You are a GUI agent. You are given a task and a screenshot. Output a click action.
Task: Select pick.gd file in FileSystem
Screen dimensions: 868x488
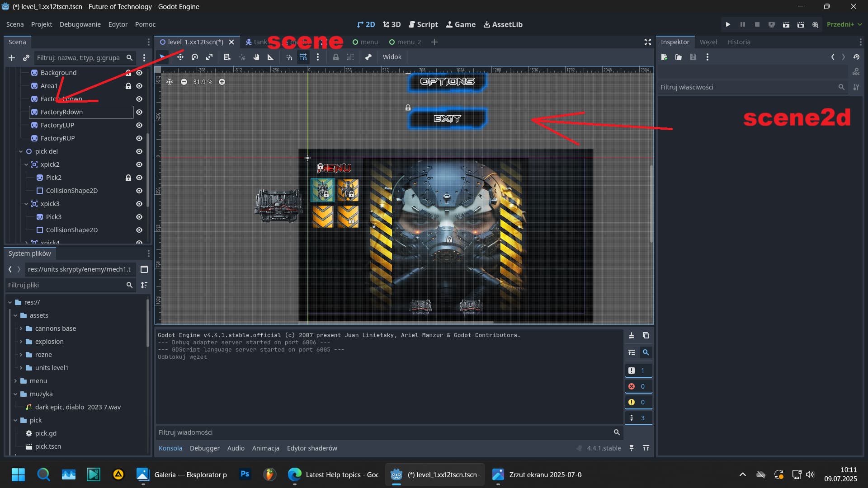46,433
